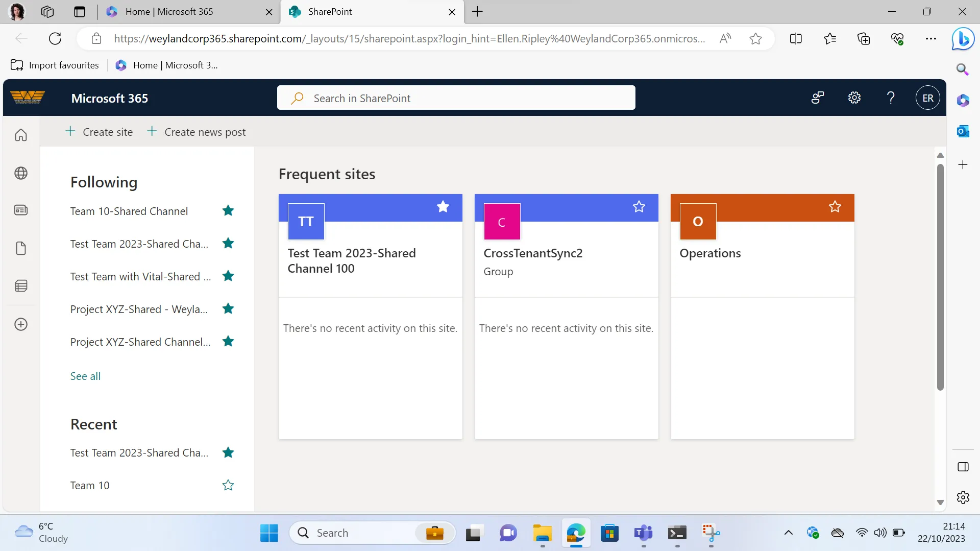Click Create site

pyautogui.click(x=99, y=132)
